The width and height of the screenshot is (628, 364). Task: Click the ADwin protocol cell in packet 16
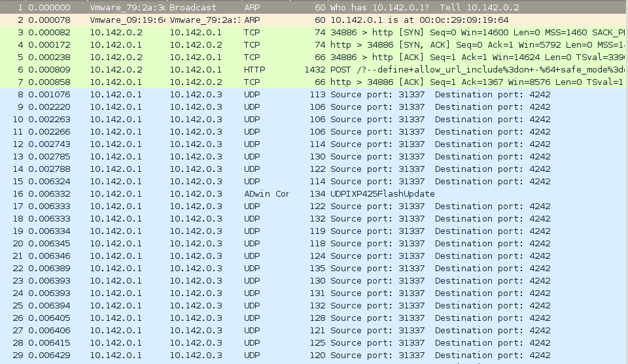pos(266,193)
